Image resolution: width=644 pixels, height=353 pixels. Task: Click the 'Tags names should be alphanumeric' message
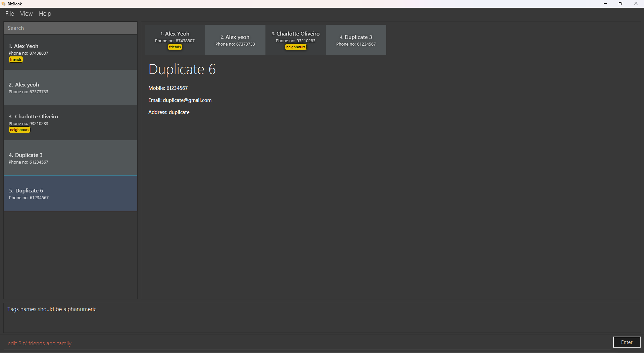[52, 309]
